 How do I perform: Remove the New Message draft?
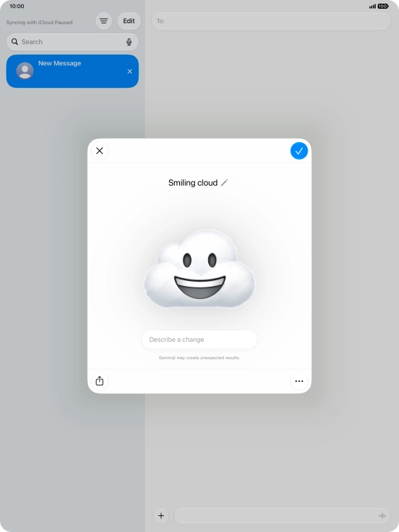point(130,71)
